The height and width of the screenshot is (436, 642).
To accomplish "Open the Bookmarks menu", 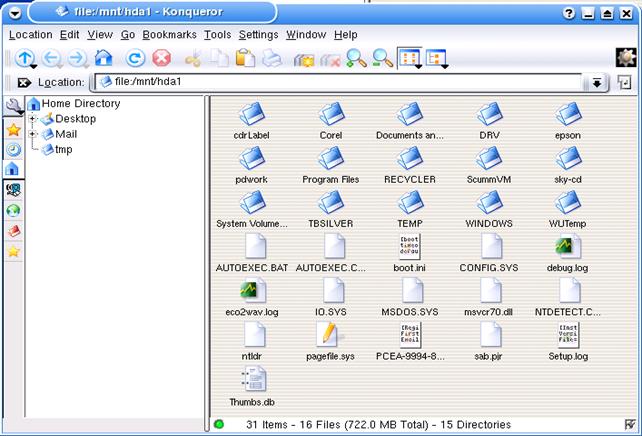I will [x=169, y=34].
